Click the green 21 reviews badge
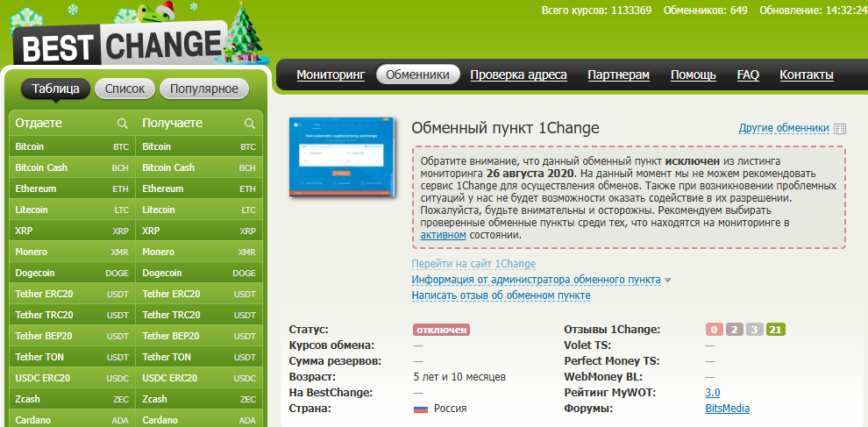The width and height of the screenshot is (868, 427). click(x=776, y=330)
